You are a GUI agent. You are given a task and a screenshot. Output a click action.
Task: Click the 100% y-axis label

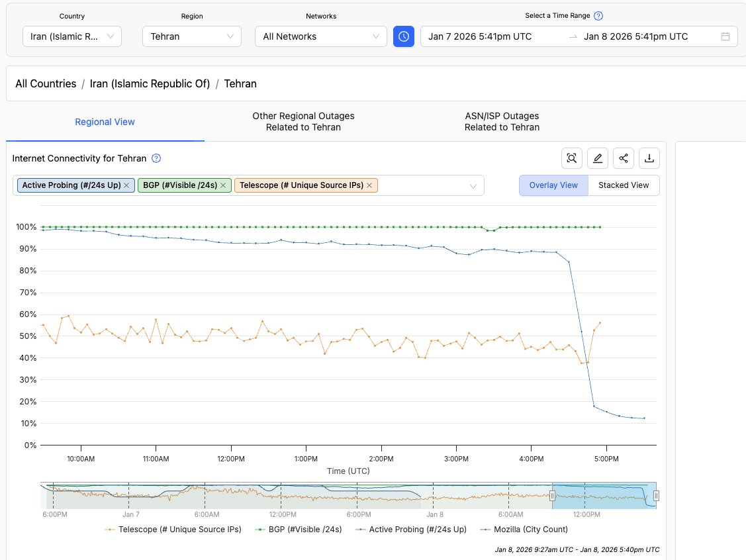tap(26, 227)
